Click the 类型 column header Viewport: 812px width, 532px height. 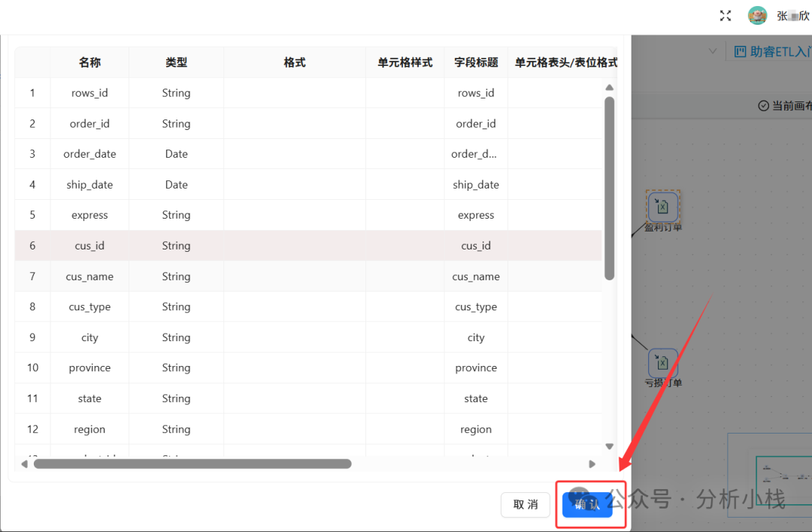tap(176, 62)
